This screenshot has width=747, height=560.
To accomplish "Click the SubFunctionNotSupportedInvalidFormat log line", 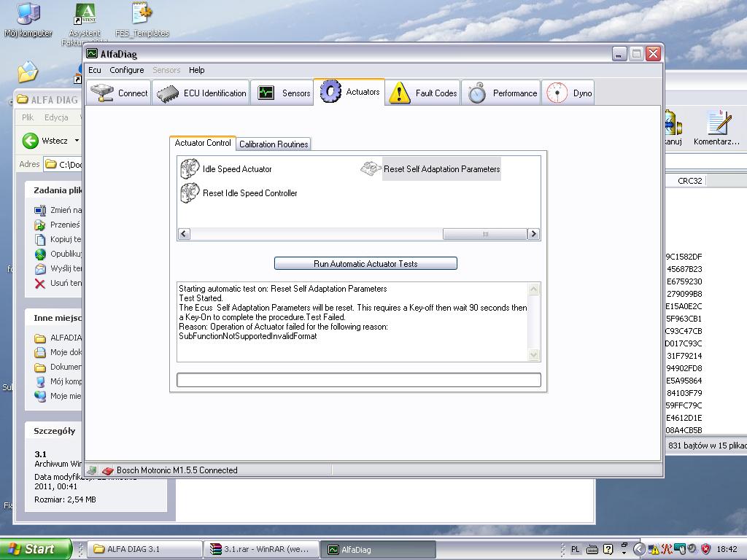I will coord(248,336).
